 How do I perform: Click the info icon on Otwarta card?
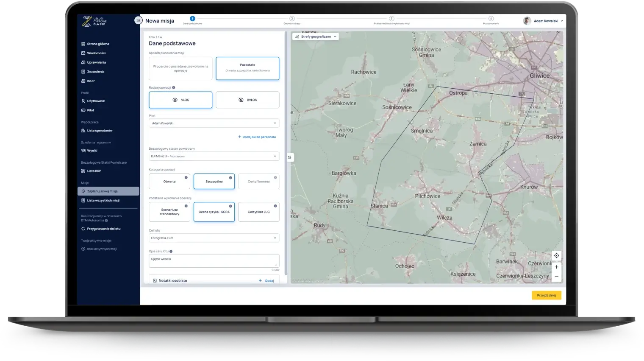(x=186, y=178)
